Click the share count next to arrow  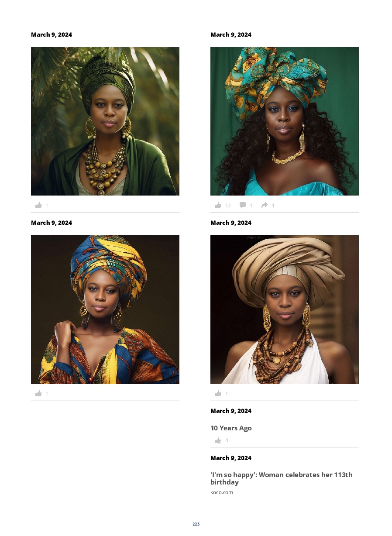tap(273, 206)
